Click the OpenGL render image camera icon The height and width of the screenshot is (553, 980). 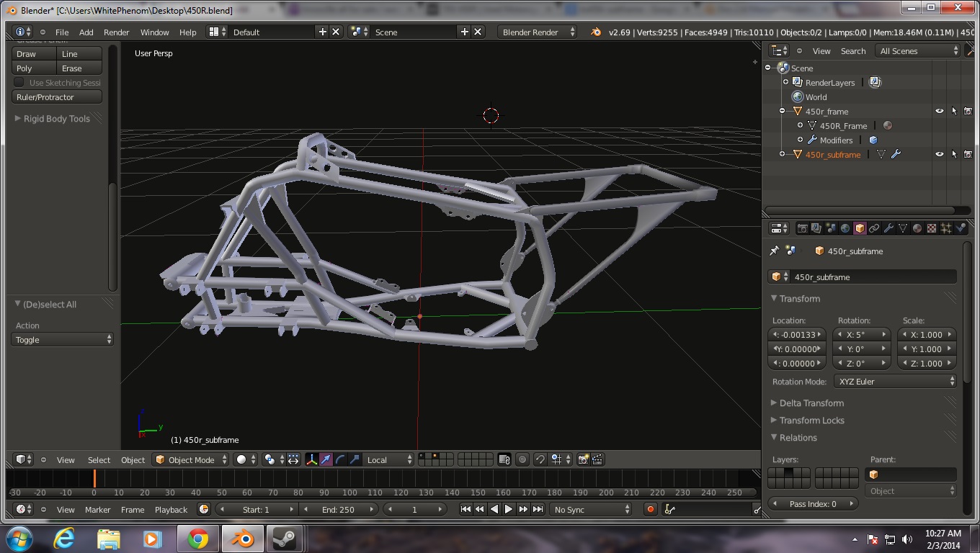pyautogui.click(x=584, y=459)
